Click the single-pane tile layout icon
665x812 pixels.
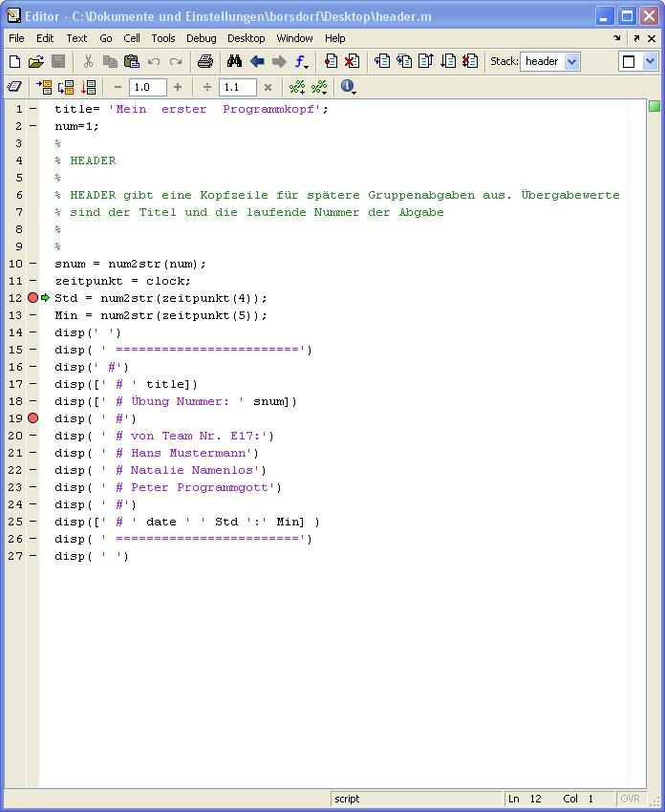tap(629, 62)
